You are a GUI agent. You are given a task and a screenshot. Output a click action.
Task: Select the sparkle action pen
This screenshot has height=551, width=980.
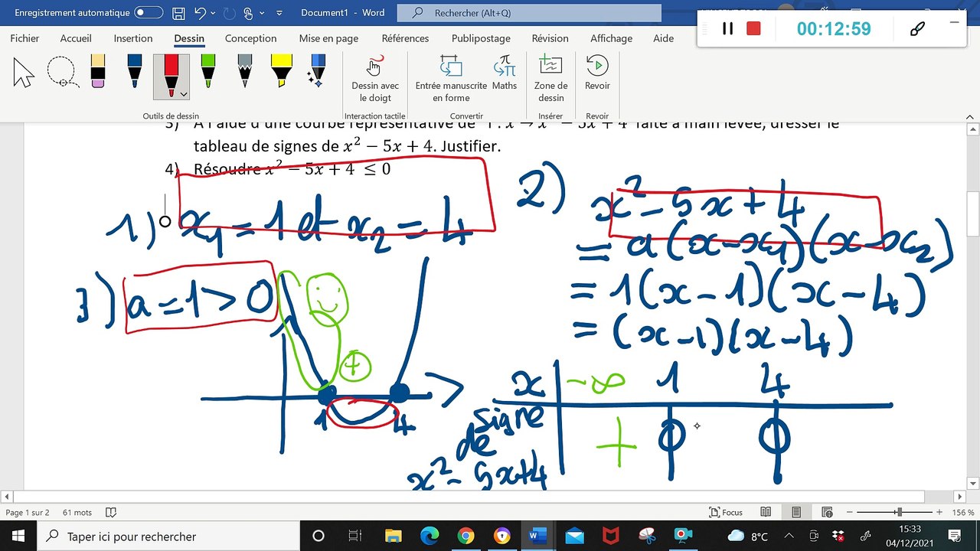(317, 71)
